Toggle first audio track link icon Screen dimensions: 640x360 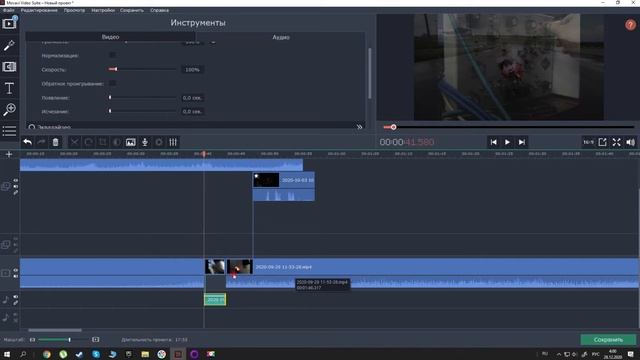(16, 303)
